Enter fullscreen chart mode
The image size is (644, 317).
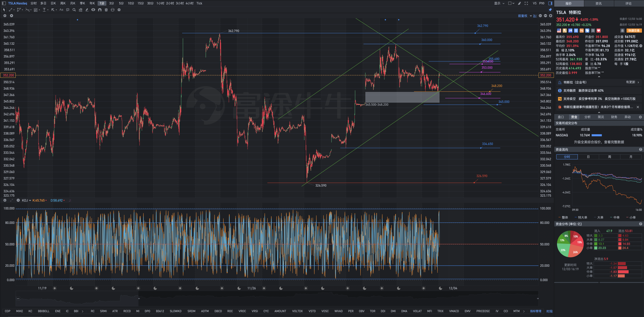[526, 3]
